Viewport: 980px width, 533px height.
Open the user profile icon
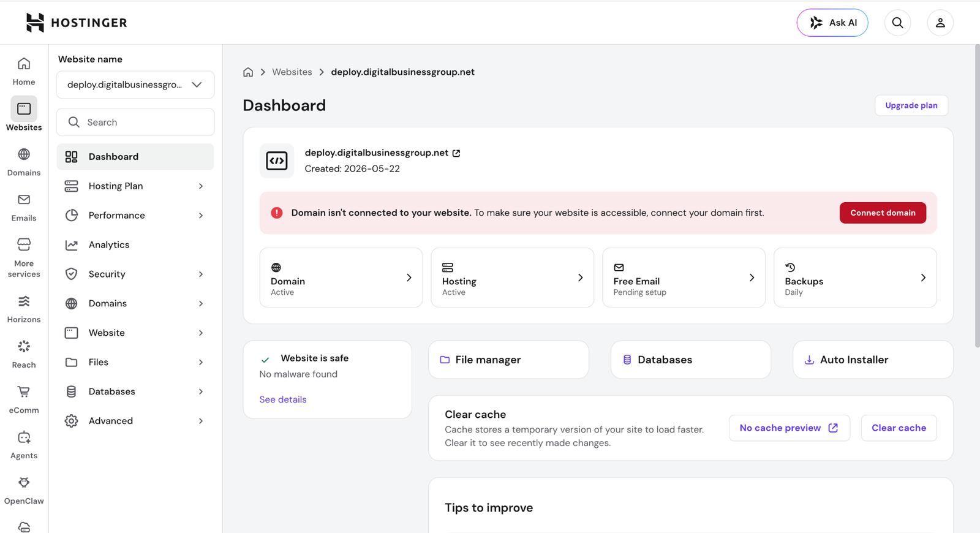coord(940,23)
